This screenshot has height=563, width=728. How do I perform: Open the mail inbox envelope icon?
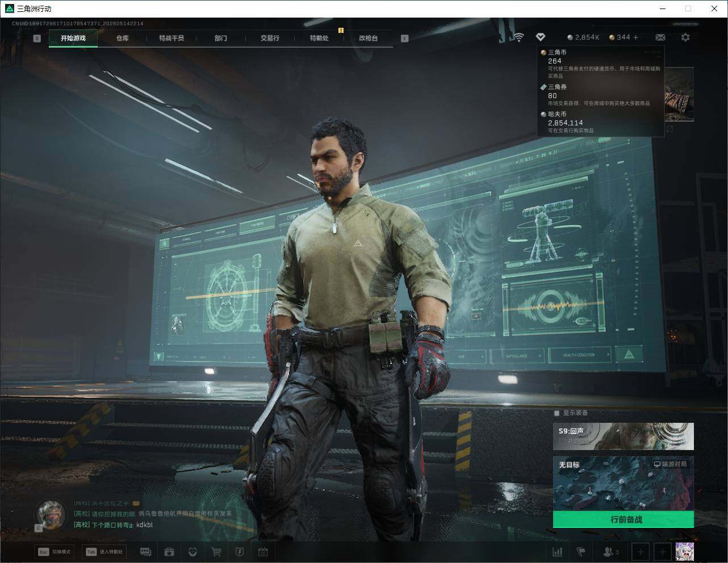(x=660, y=37)
